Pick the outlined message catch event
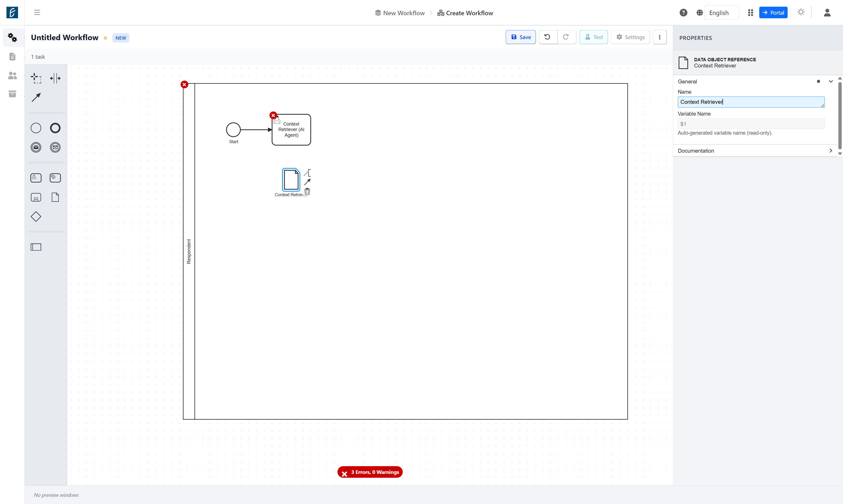 coord(55,147)
